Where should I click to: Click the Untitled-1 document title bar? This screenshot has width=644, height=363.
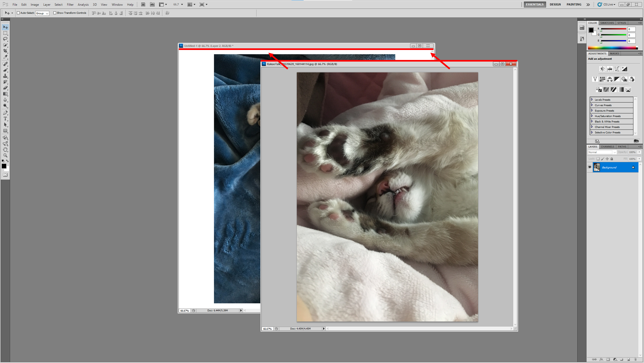290,46
